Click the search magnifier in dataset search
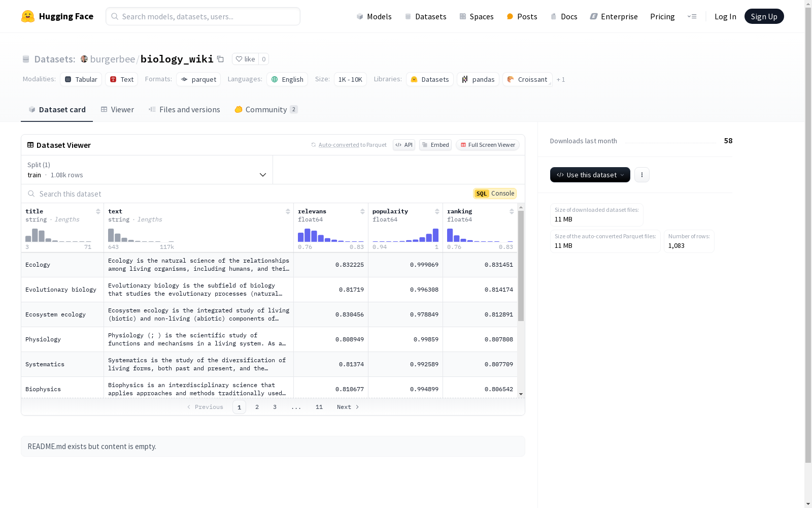This screenshot has height=508, width=812. click(x=31, y=194)
